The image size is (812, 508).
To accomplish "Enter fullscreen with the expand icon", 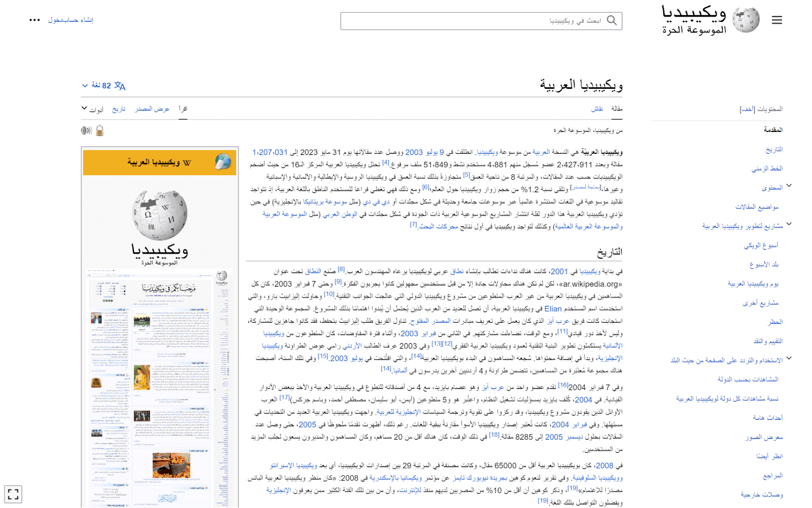I will click(x=14, y=493).
